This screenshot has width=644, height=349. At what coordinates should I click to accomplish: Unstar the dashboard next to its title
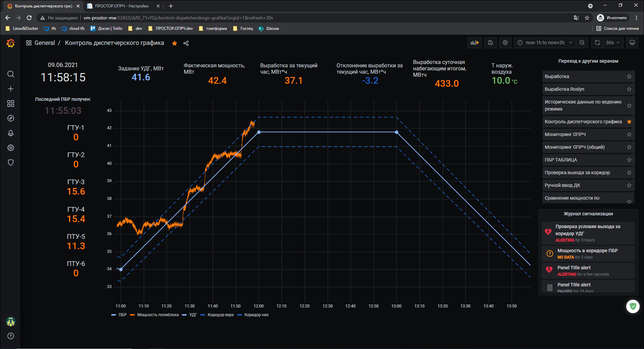coord(175,43)
